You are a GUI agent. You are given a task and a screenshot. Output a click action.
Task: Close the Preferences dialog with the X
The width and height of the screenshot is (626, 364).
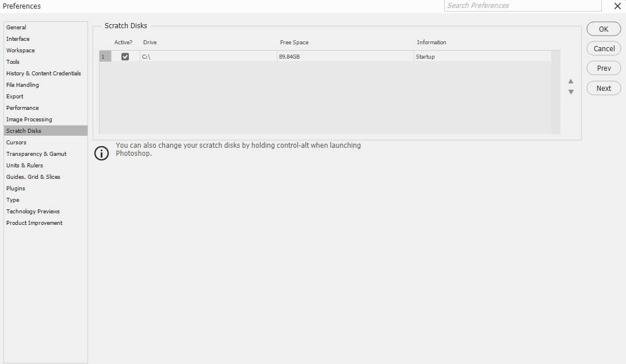point(617,6)
